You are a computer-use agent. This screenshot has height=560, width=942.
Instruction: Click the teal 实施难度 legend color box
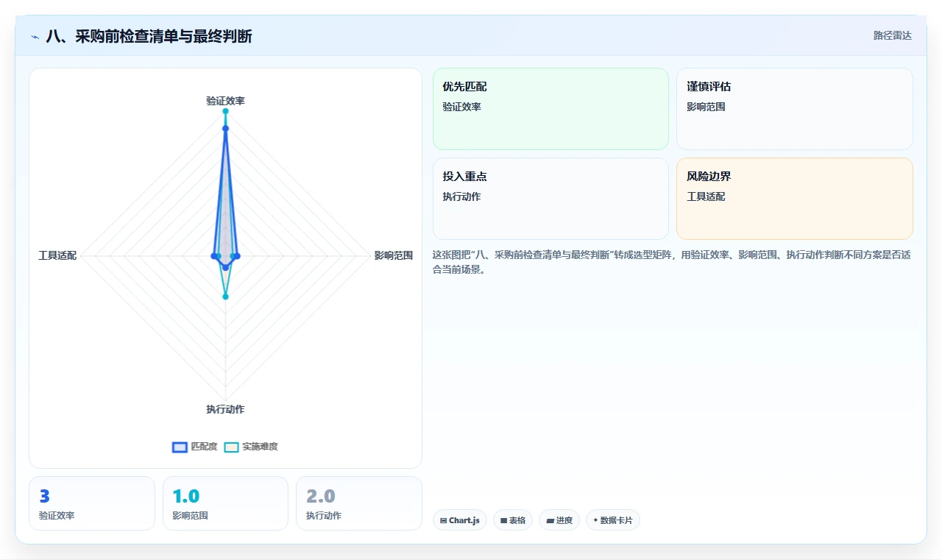(x=231, y=447)
